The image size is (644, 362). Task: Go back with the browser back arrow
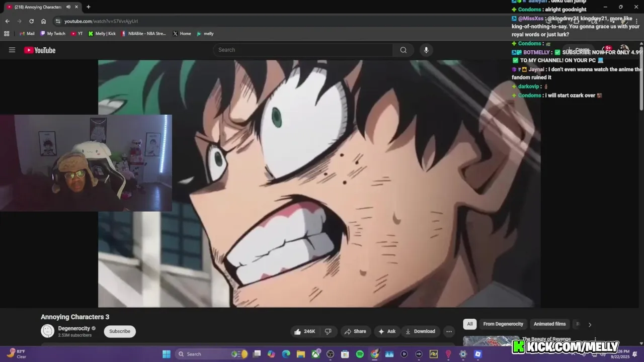[x=7, y=21]
